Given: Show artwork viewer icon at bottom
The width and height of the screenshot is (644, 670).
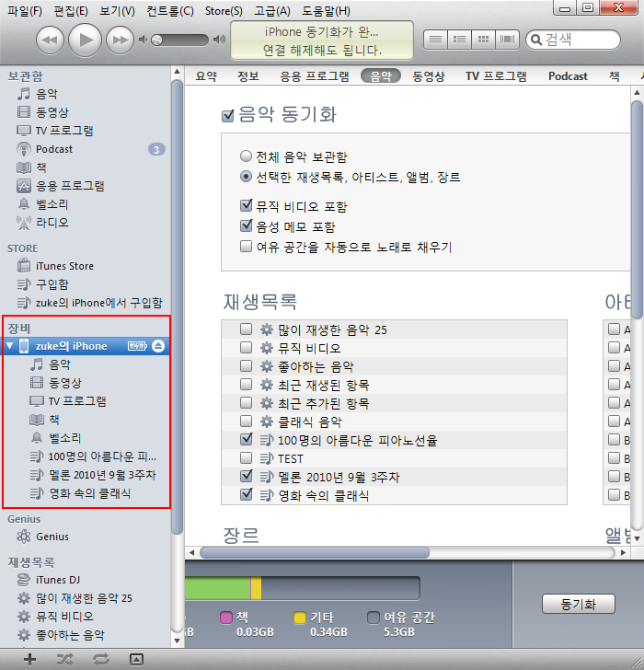Looking at the screenshot, I should click(136, 659).
